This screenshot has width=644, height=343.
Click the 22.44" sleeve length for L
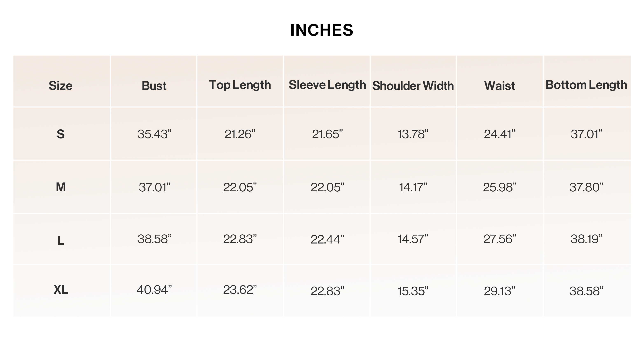coord(327,240)
